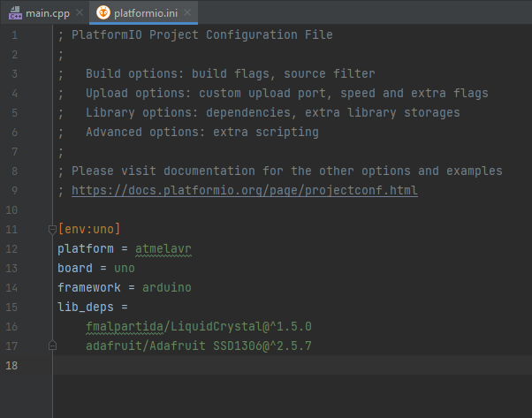Screen dimensions: 532x418
Task: Click the 'PlatformIO Project Configuration File' comment
Action: click(x=201, y=35)
